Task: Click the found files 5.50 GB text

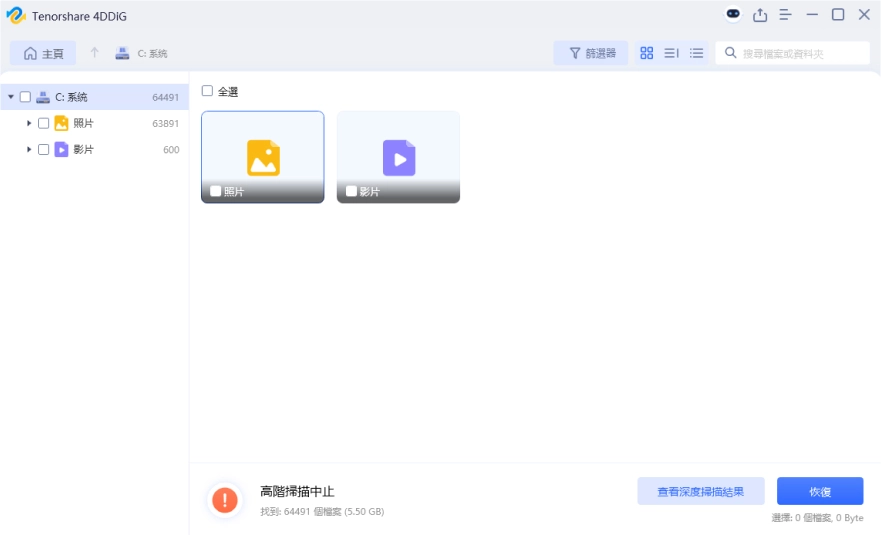Action: [x=323, y=511]
